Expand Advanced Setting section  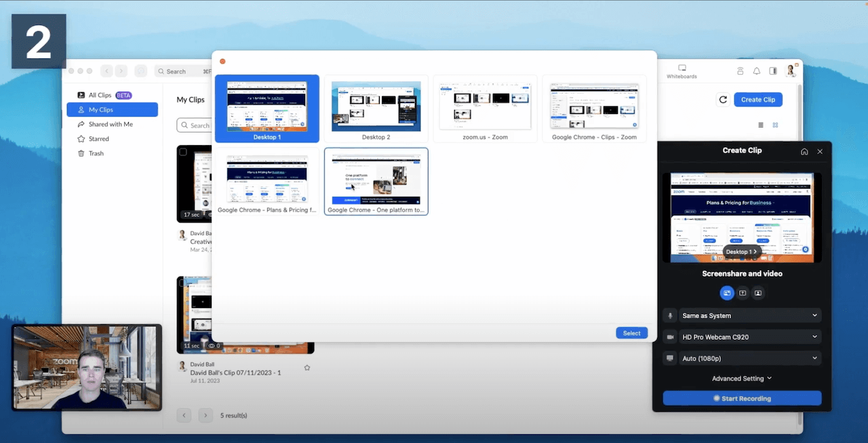[x=742, y=379]
